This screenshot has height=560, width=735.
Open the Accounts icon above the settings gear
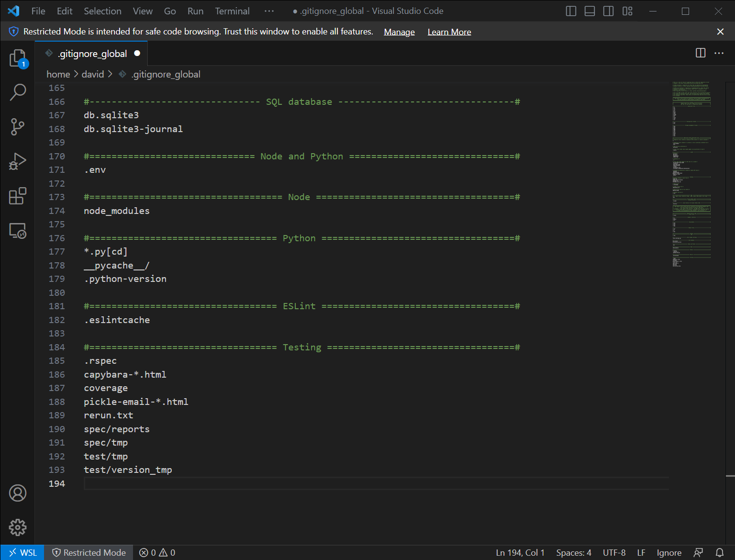[x=18, y=493]
